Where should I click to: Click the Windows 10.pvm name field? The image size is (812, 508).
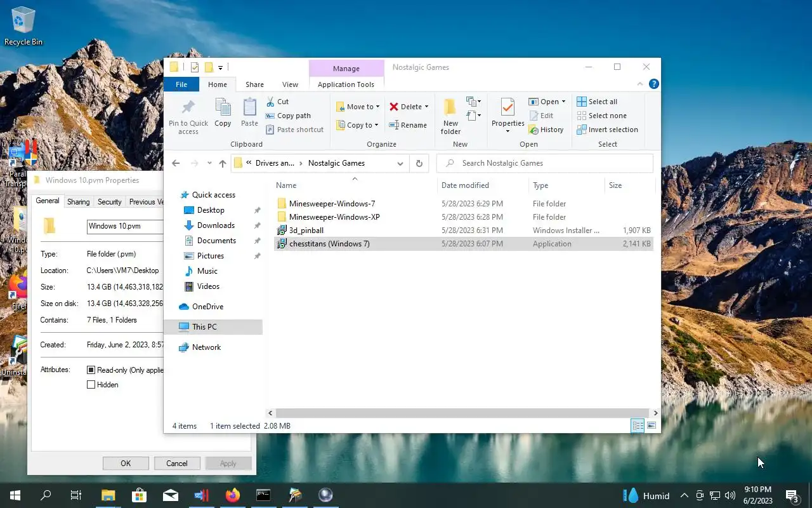coord(125,226)
